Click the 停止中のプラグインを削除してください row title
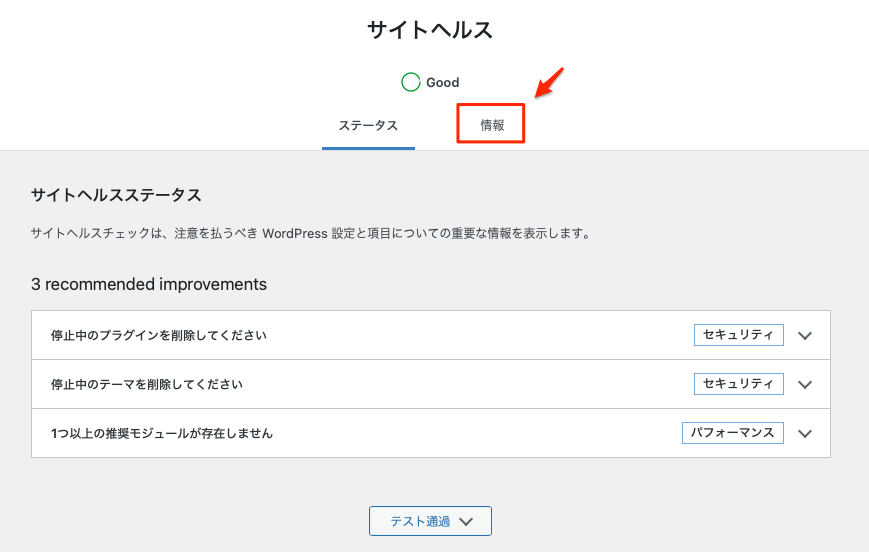The width and height of the screenshot is (869, 552). 159,336
